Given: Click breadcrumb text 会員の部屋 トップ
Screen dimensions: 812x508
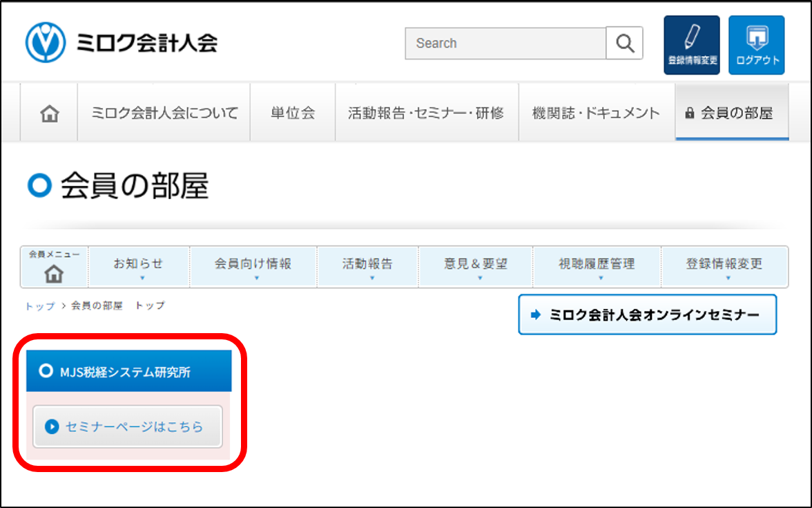Looking at the screenshot, I should click(x=118, y=305).
